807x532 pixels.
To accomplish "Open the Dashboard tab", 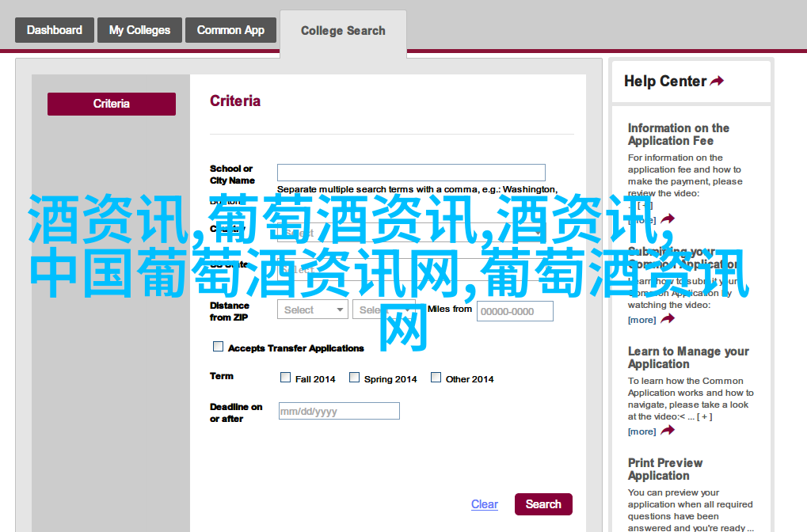I will click(x=55, y=30).
